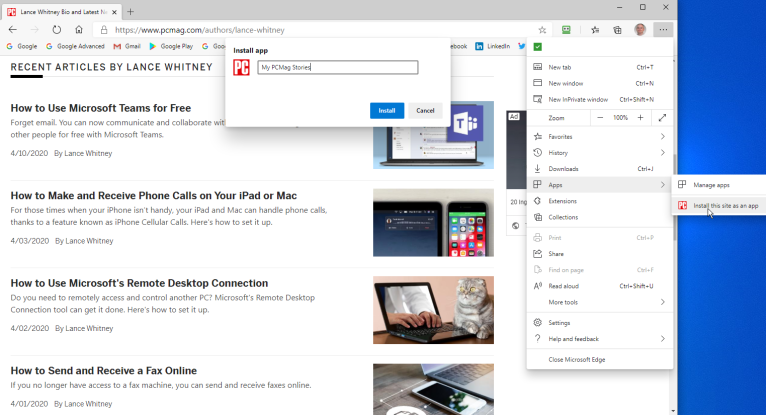Open Settings from the menu

[x=600, y=323]
